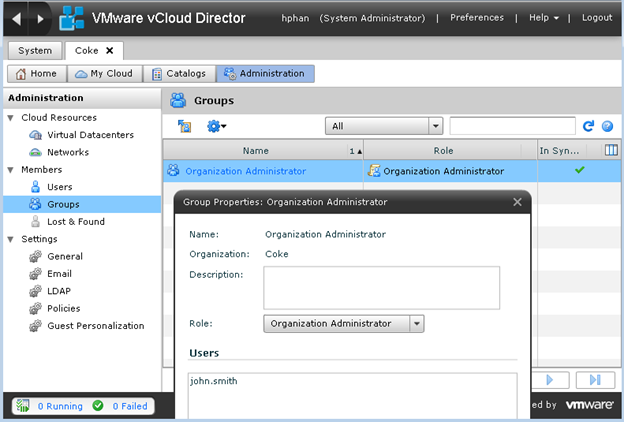Open the gear actions menu
Viewport: 624px width, 422px height.
click(x=216, y=126)
